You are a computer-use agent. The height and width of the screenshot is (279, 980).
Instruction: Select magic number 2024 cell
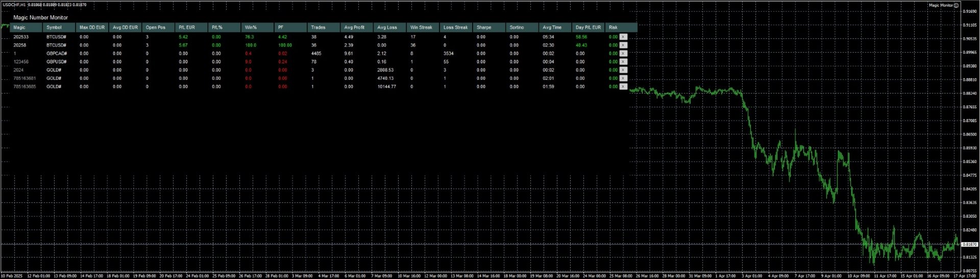point(18,70)
